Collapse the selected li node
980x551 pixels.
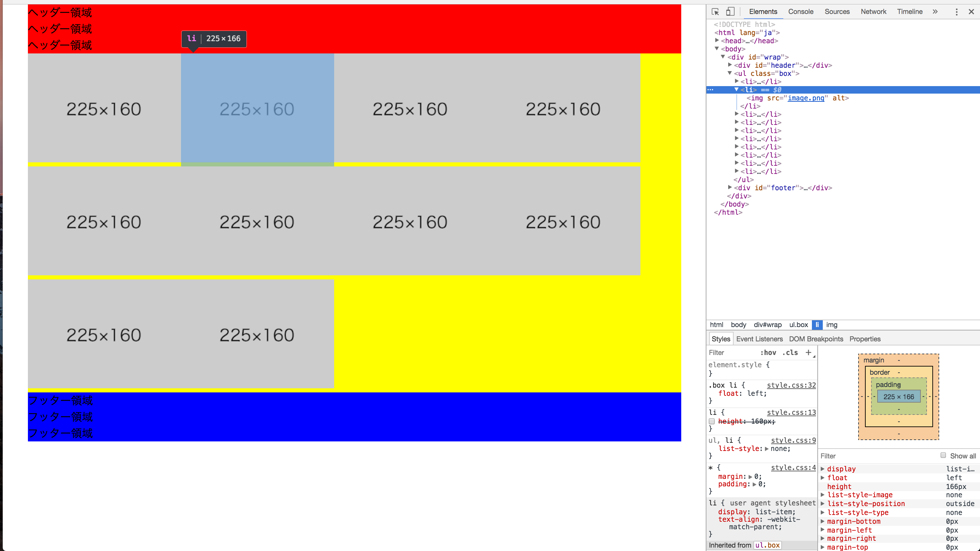point(736,90)
